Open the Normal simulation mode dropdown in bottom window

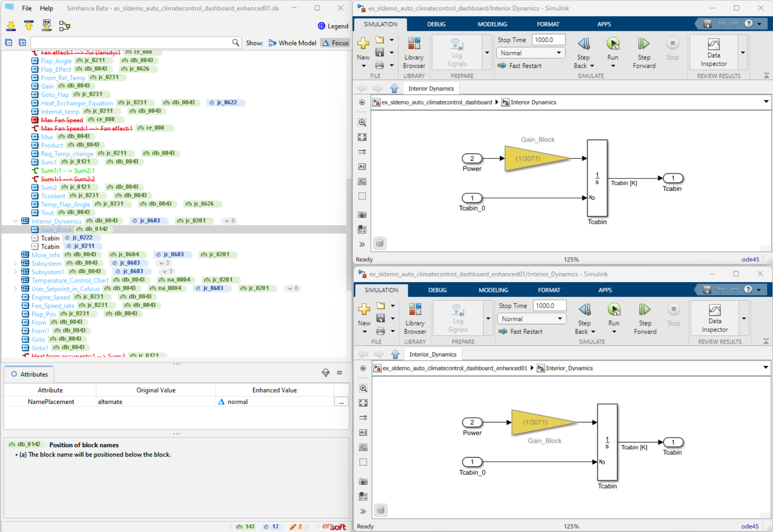coord(531,319)
